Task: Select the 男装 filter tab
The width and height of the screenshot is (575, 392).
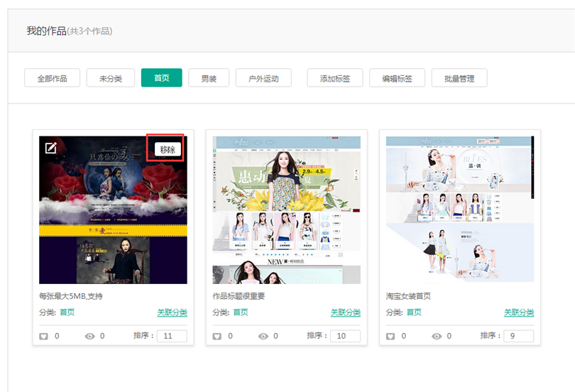Action: [209, 78]
